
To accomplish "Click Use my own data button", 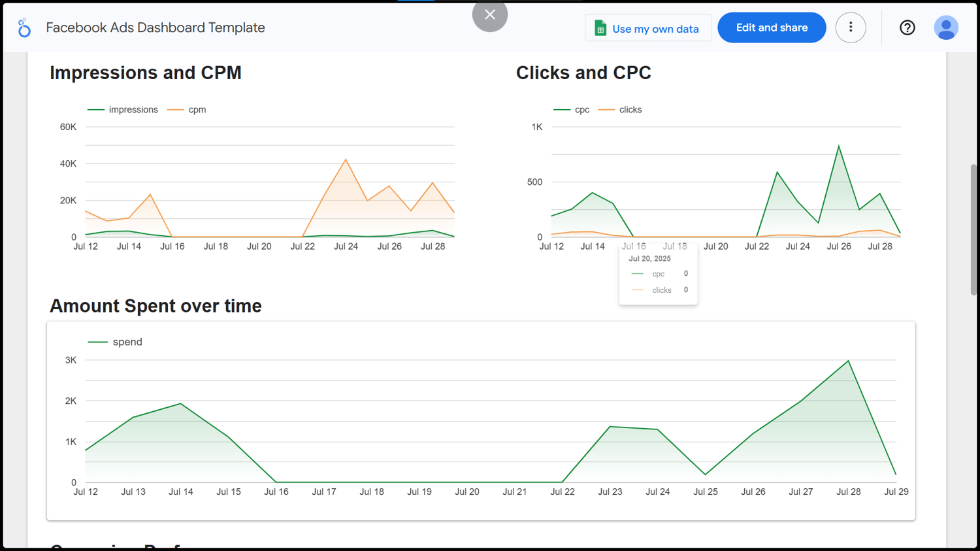I will [x=647, y=28].
